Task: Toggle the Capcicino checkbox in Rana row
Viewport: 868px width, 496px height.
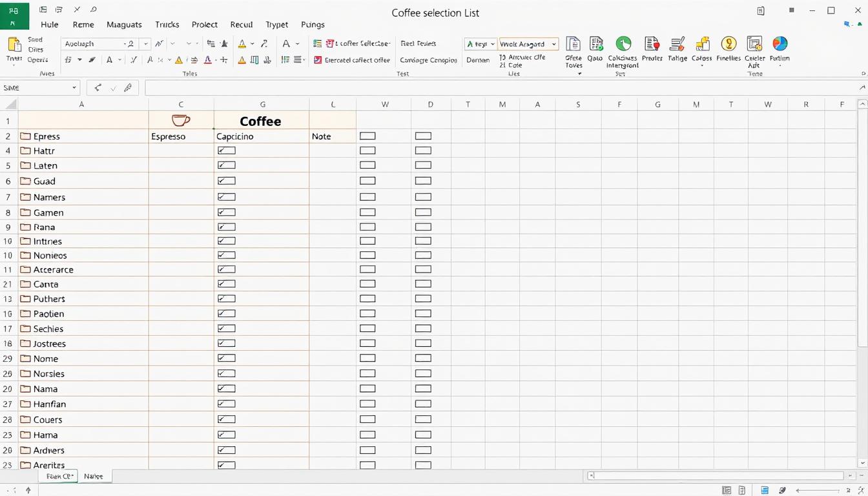Action: pyautogui.click(x=227, y=227)
